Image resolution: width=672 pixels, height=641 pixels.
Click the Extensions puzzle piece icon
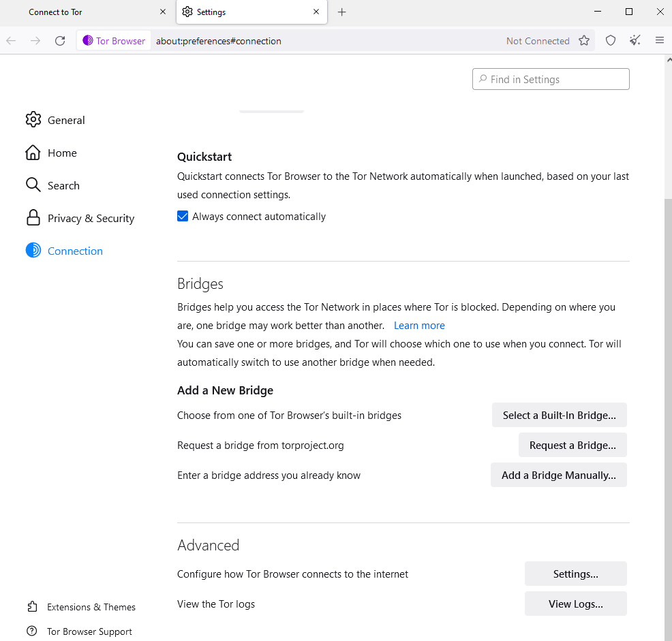pos(32,607)
